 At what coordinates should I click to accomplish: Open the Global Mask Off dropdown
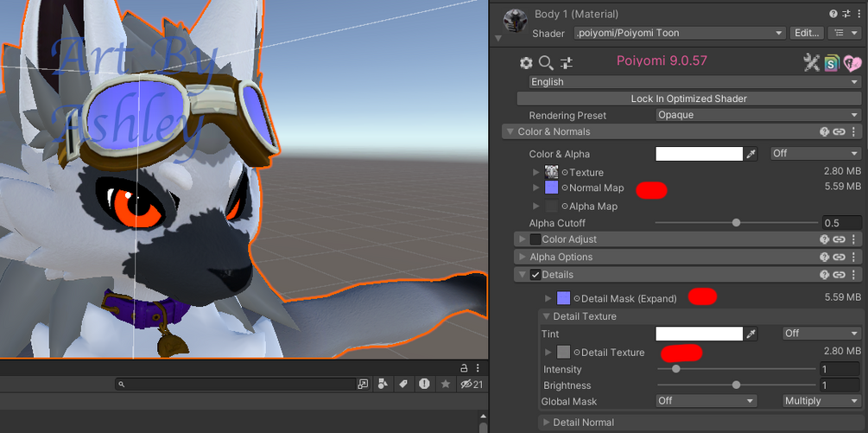706,401
